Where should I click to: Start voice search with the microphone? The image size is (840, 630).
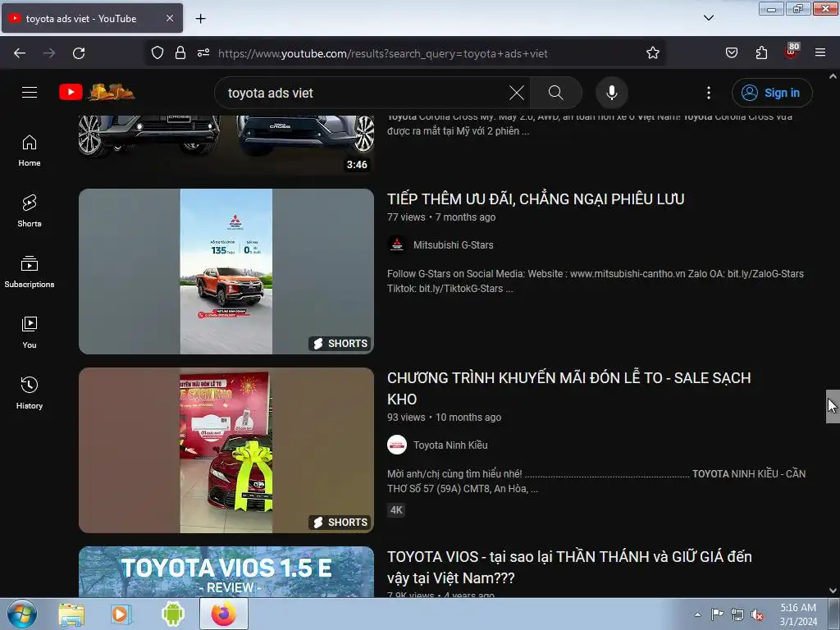(x=611, y=93)
